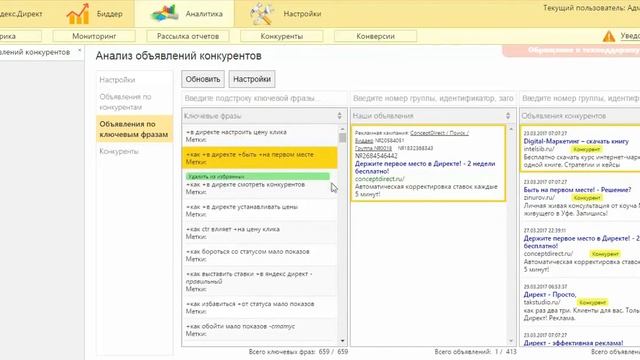The height and width of the screenshot is (360, 640).
Task: Focus the our ads group number filter
Action: [x=433, y=98]
